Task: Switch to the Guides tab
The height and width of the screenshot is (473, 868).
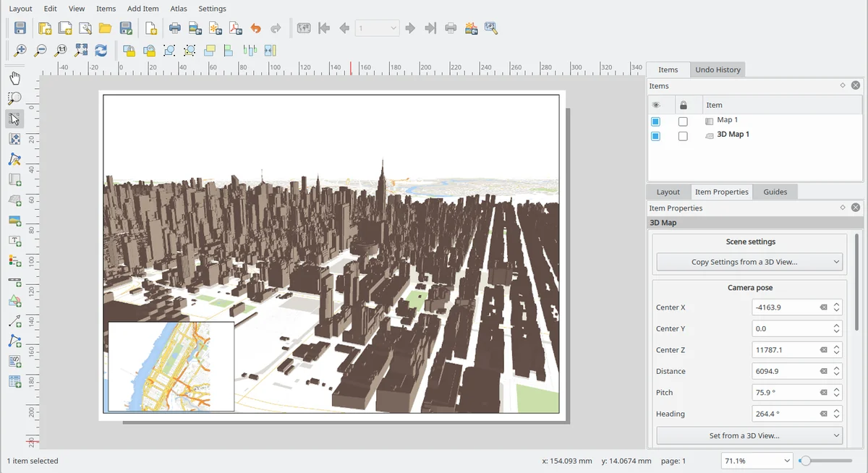Action: tap(775, 192)
